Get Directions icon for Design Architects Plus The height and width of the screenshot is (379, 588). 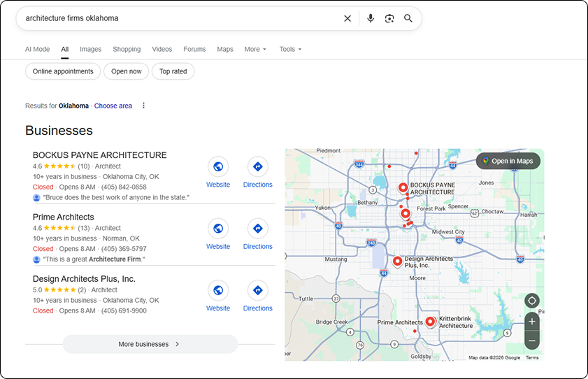257,290
